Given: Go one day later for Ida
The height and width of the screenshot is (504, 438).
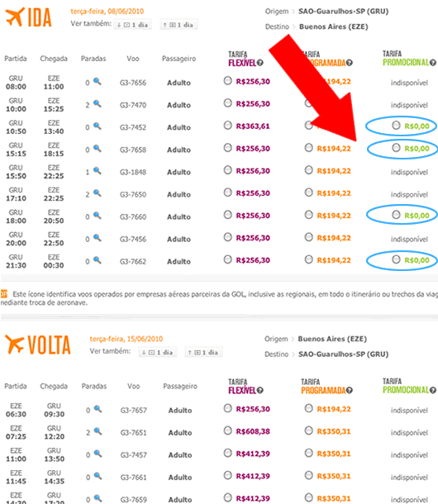Looking at the screenshot, I should coord(179,25).
